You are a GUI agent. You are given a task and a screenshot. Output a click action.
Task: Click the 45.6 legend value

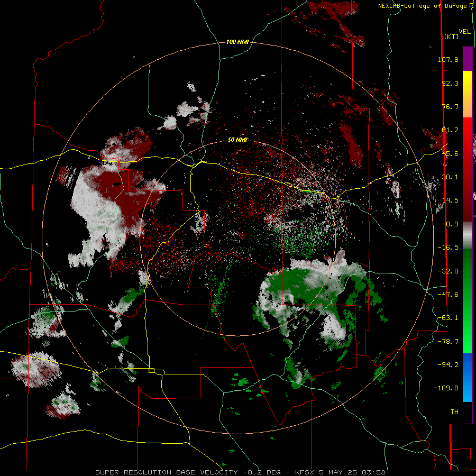pyautogui.click(x=450, y=153)
